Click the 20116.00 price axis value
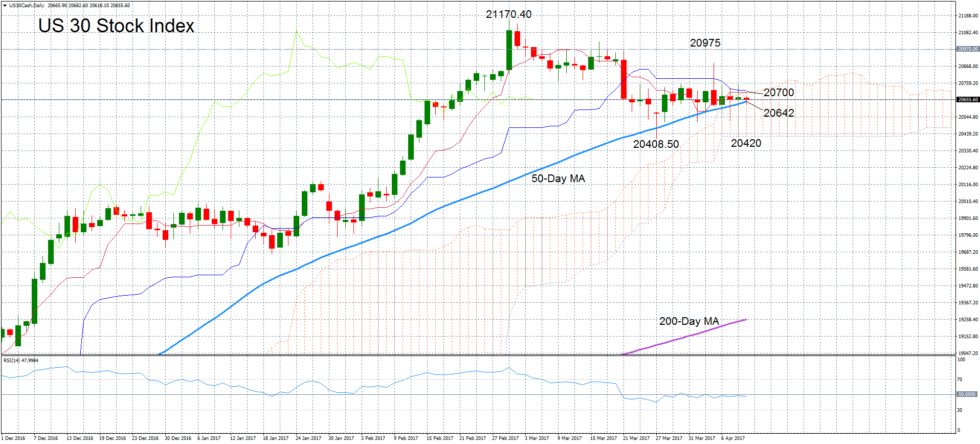Viewport: 980px width, 444px height. [968, 185]
